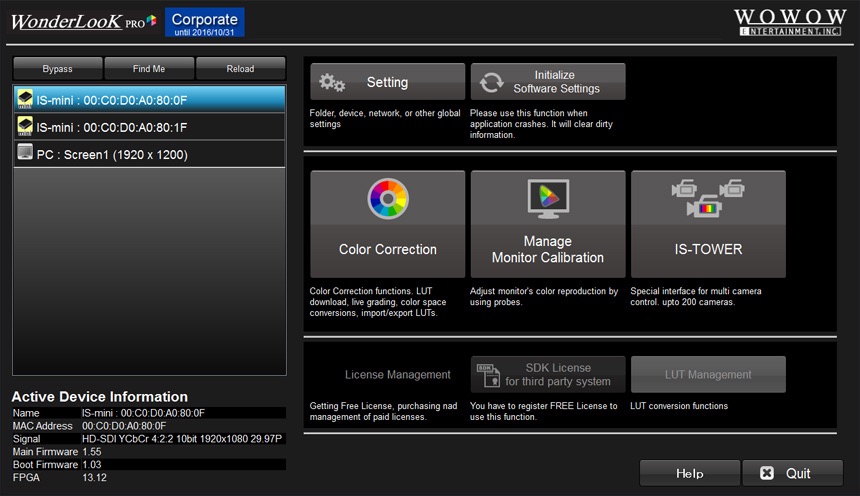Screen dimensions: 860x496
Task: Click 'Adjust monitor's color reproduction' description
Action: click(544, 296)
